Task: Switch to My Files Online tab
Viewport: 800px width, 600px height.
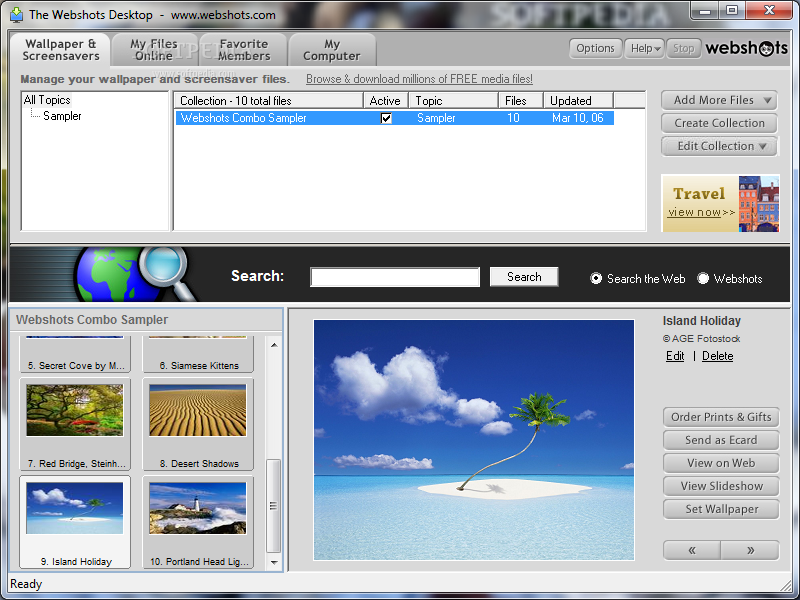Action: pyautogui.click(x=154, y=50)
